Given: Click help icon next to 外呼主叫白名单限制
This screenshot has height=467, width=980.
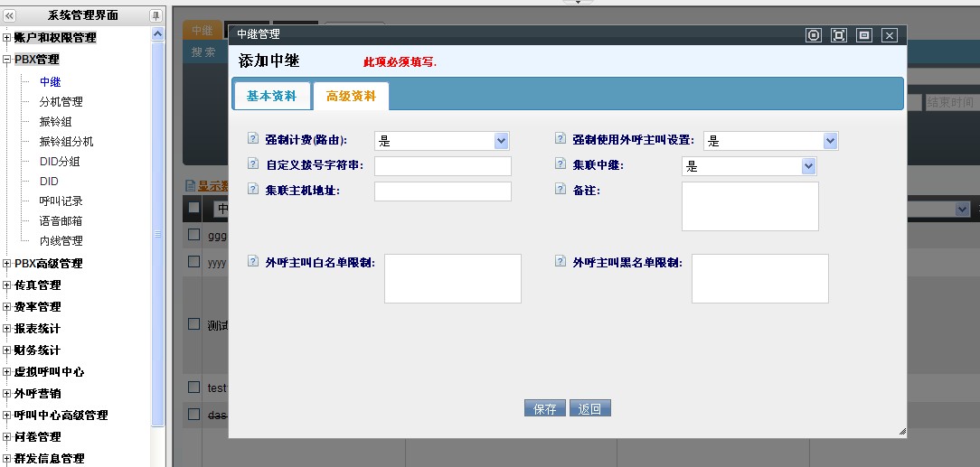Looking at the screenshot, I should point(253,261).
